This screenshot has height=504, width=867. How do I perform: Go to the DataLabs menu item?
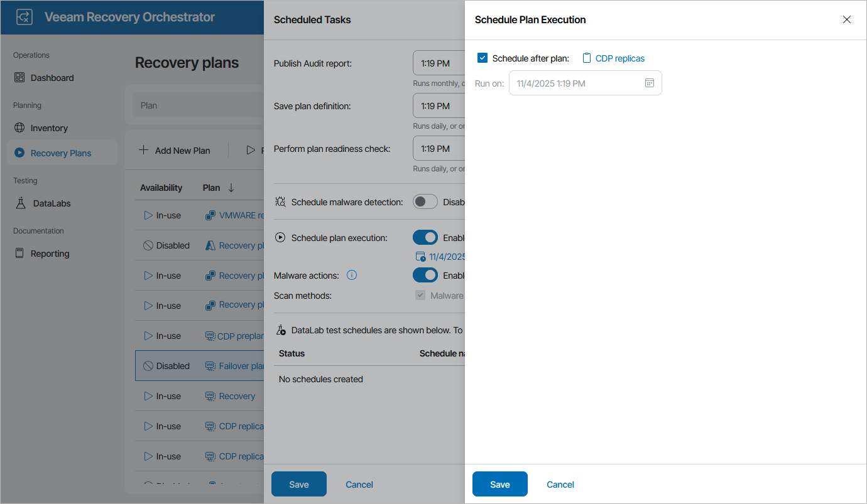click(52, 203)
